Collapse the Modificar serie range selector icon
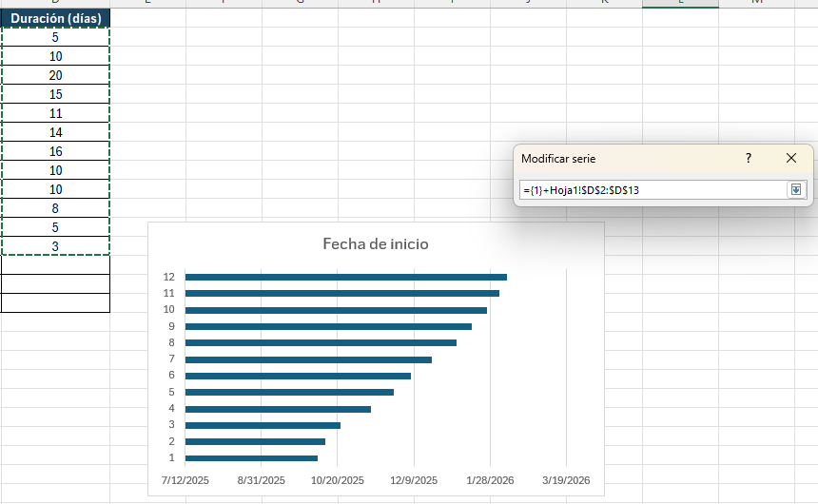 pos(795,190)
